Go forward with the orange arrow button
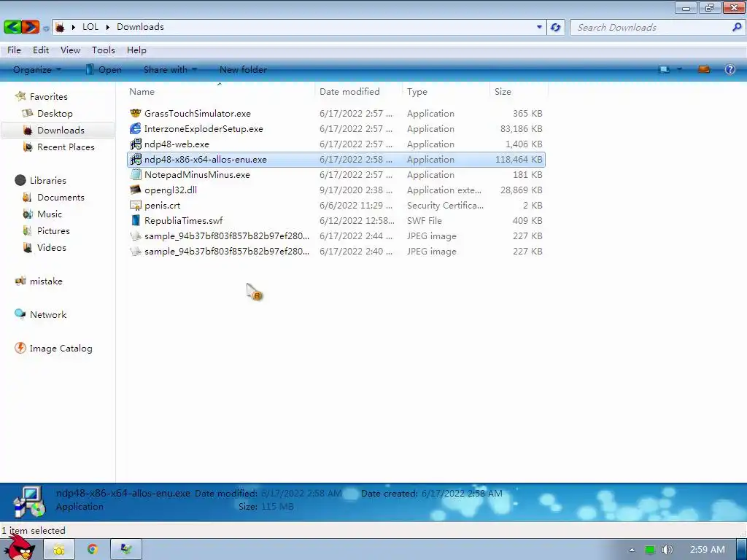This screenshot has height=560, width=747. 31,27
